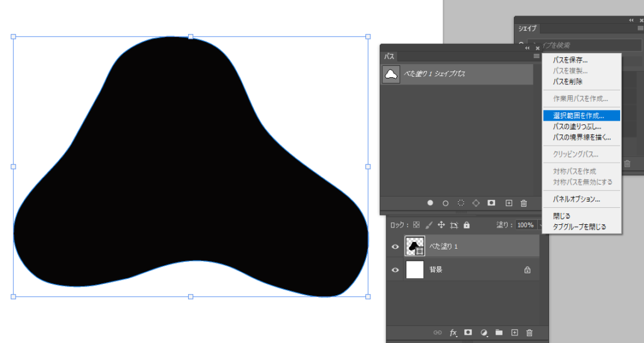Delete layer using Layers trash icon
Image resolution: width=644 pixels, height=343 pixels.
tap(530, 332)
